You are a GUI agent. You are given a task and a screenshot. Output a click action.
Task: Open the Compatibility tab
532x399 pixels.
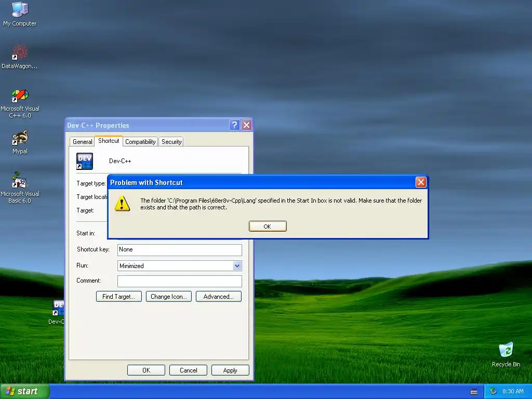coord(140,141)
